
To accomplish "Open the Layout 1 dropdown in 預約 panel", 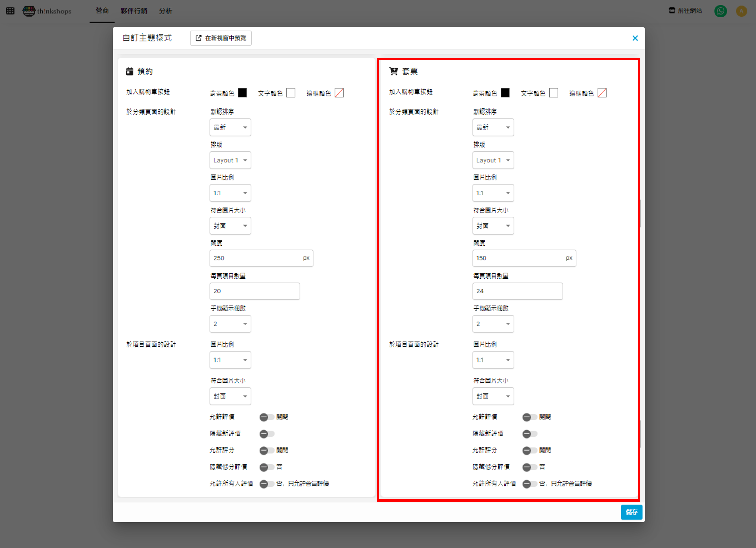I will pyautogui.click(x=230, y=160).
